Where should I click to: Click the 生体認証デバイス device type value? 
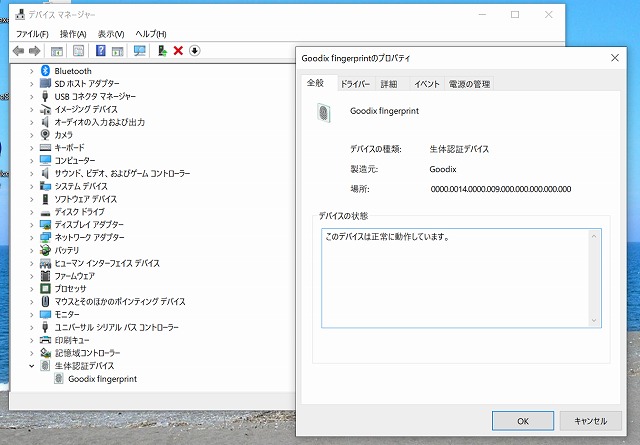coord(459,149)
